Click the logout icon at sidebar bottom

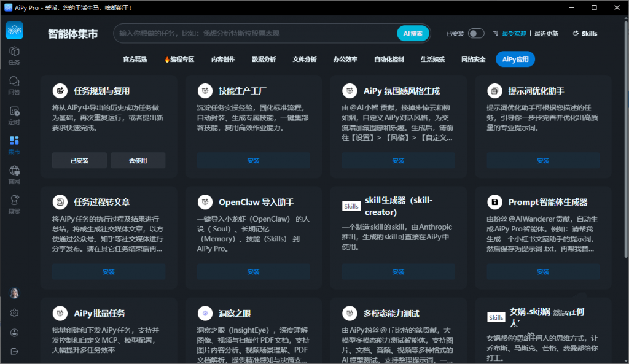coord(15,352)
